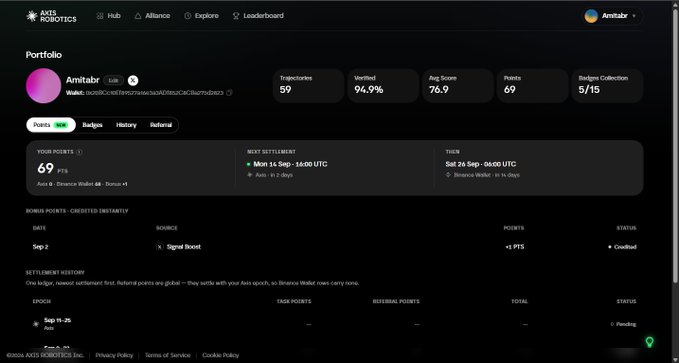The image size is (679, 363).
Task: Click the large pink profile avatar
Action: coord(43,86)
